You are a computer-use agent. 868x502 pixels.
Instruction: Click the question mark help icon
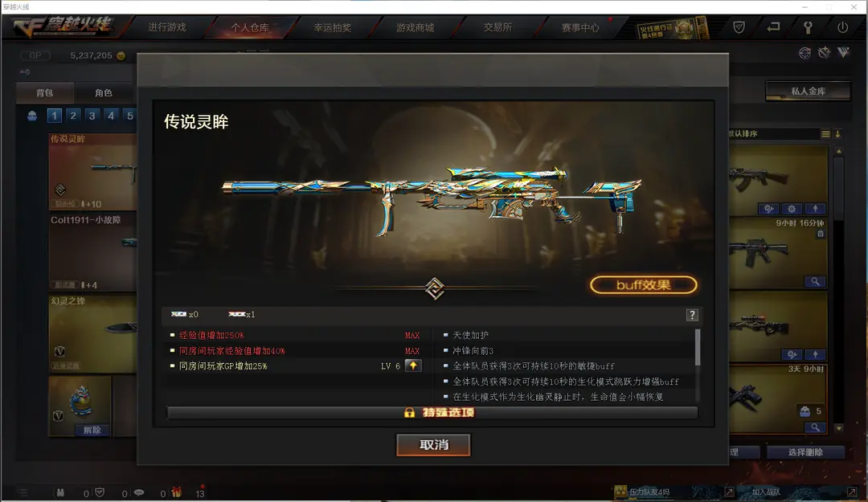point(692,315)
